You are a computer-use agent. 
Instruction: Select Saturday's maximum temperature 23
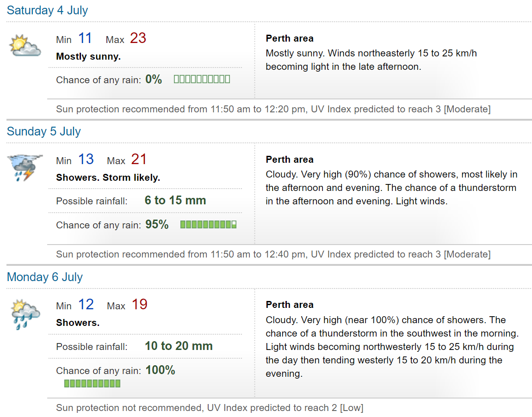click(138, 38)
